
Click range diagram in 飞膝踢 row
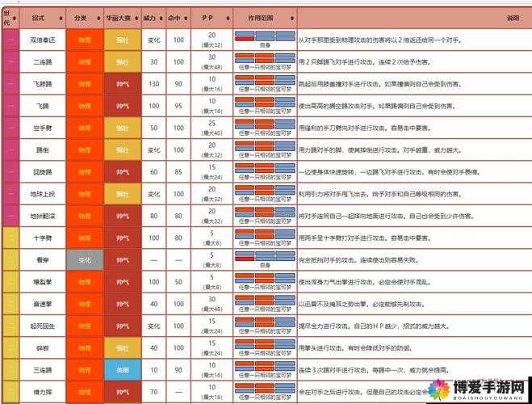tap(265, 81)
